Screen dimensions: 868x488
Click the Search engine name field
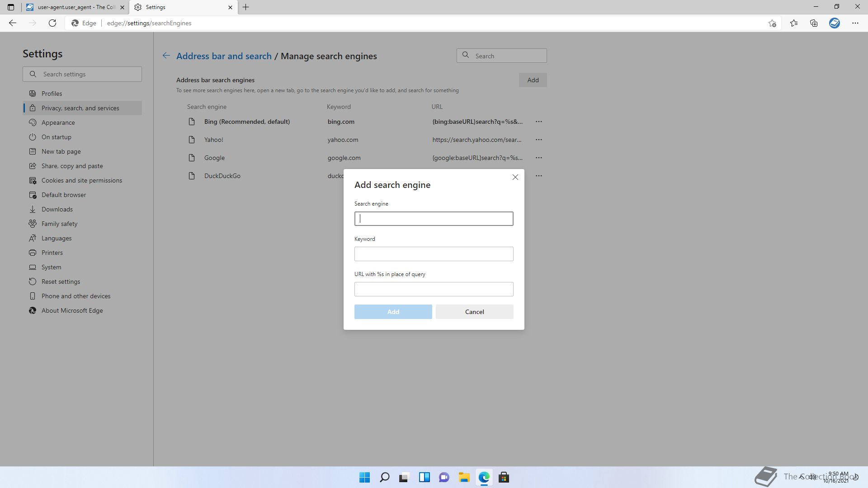434,219
